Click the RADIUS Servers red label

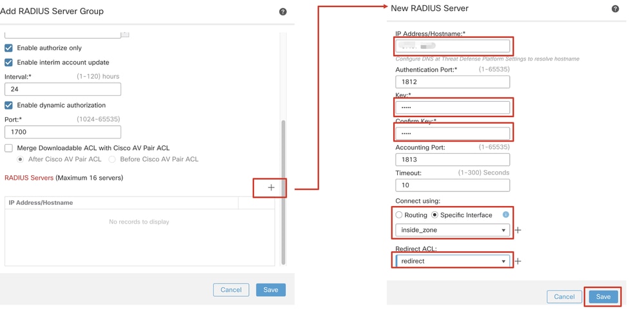click(29, 178)
